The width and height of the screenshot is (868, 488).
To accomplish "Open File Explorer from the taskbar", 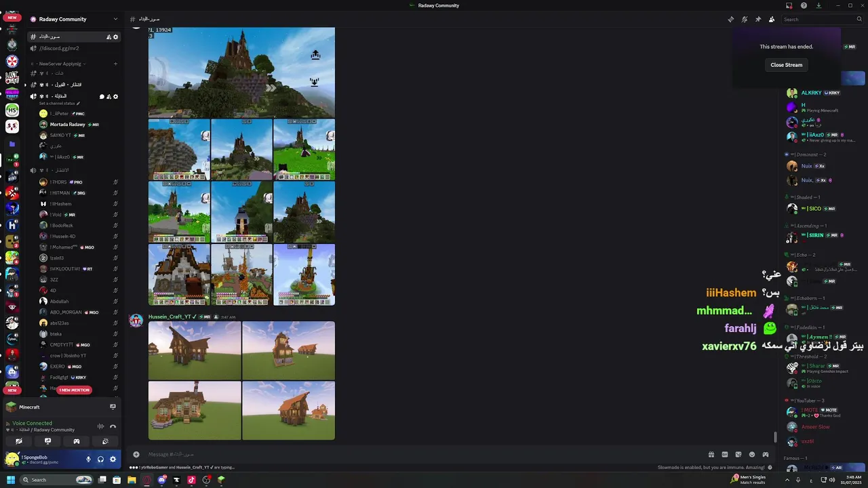I will (x=132, y=480).
